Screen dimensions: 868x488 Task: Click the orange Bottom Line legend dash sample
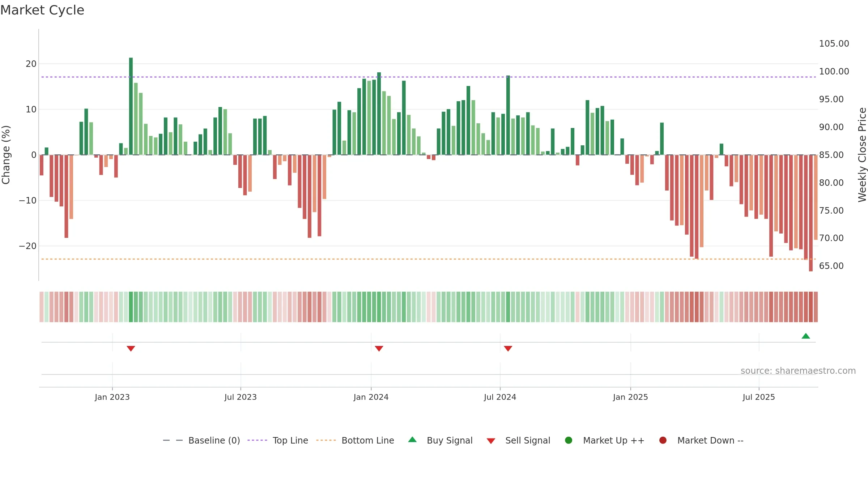coord(326,440)
